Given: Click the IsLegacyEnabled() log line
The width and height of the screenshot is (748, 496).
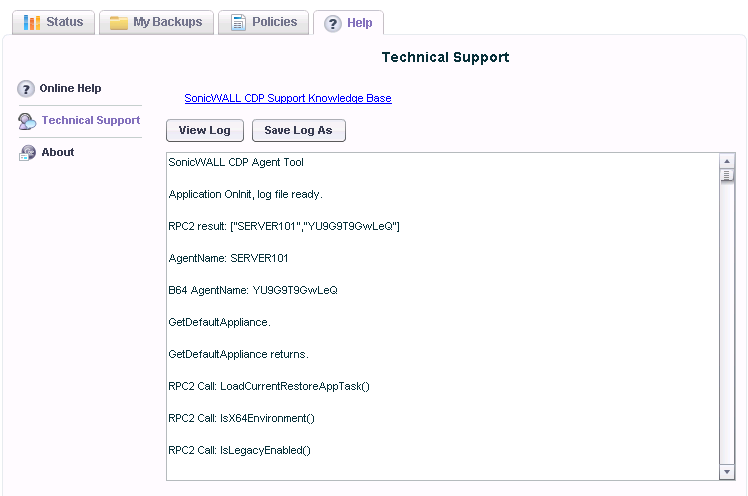Looking at the screenshot, I should tap(239, 450).
